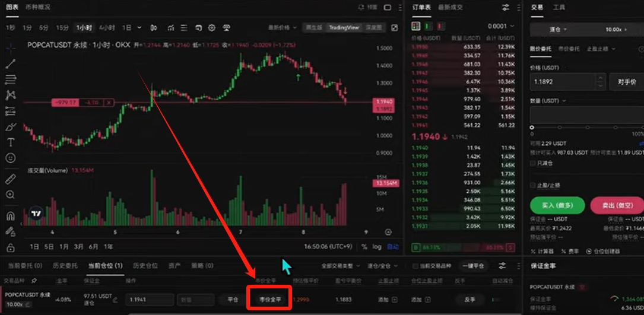644x315 pixels.
Task: Activate the zoom in magnifier tool
Action: tap(11, 195)
